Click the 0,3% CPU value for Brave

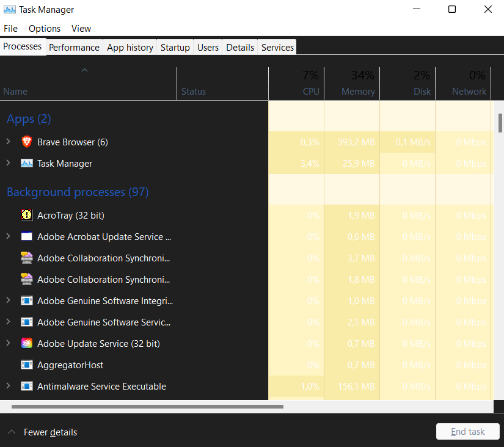coord(310,142)
